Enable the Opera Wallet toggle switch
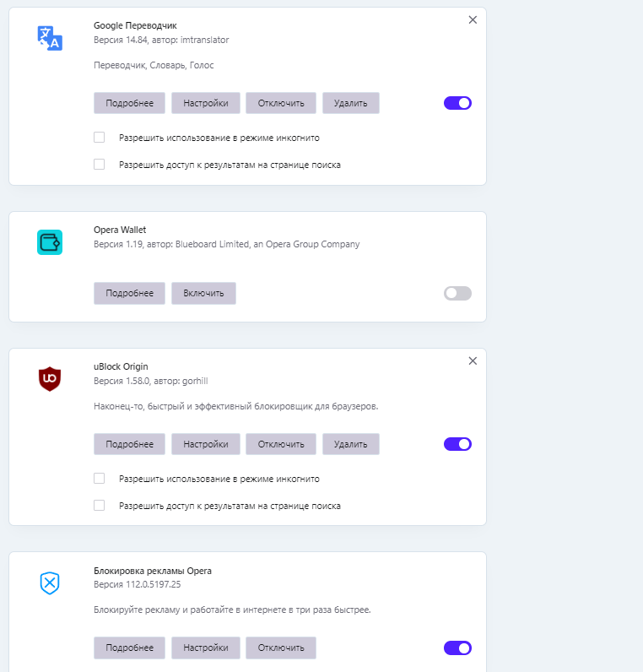 (x=457, y=293)
